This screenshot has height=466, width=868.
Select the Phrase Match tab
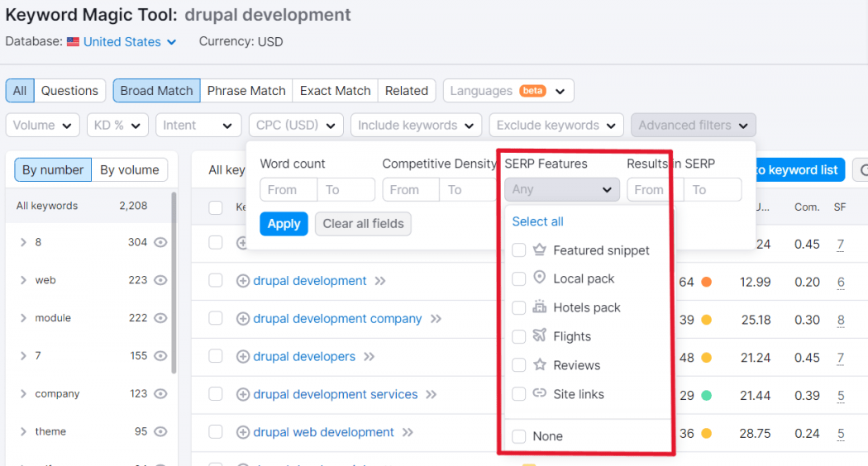point(246,91)
